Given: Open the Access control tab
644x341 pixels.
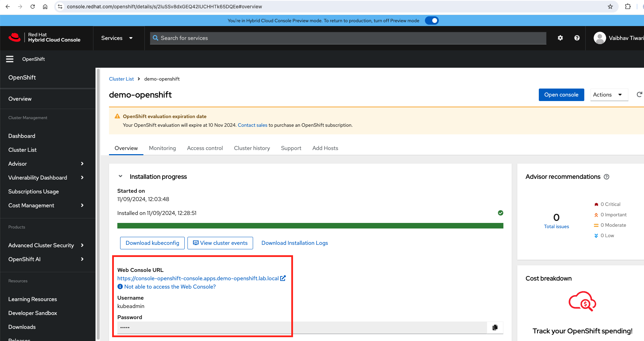Looking at the screenshot, I should coord(205,148).
